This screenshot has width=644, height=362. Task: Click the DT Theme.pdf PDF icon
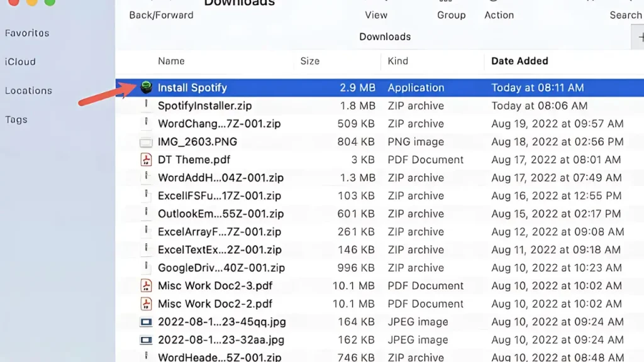[x=146, y=160]
